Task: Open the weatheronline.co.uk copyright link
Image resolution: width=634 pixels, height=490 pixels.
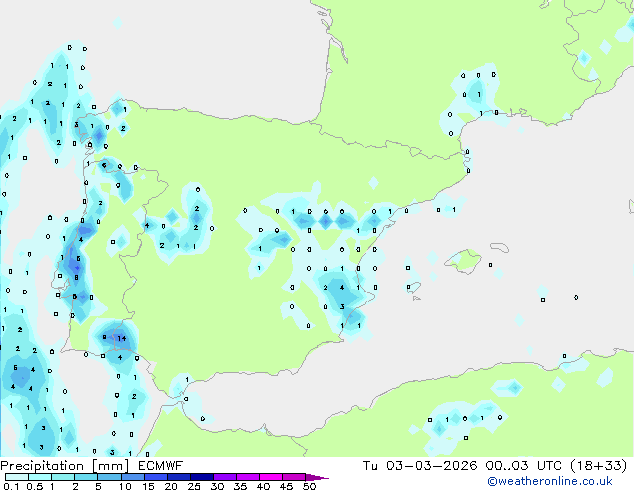Action: tap(550, 481)
